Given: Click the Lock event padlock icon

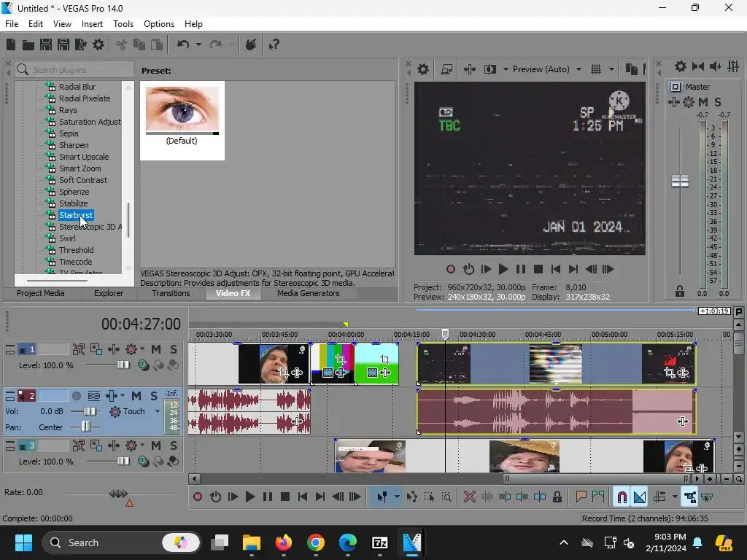Looking at the screenshot, I should pos(557,497).
